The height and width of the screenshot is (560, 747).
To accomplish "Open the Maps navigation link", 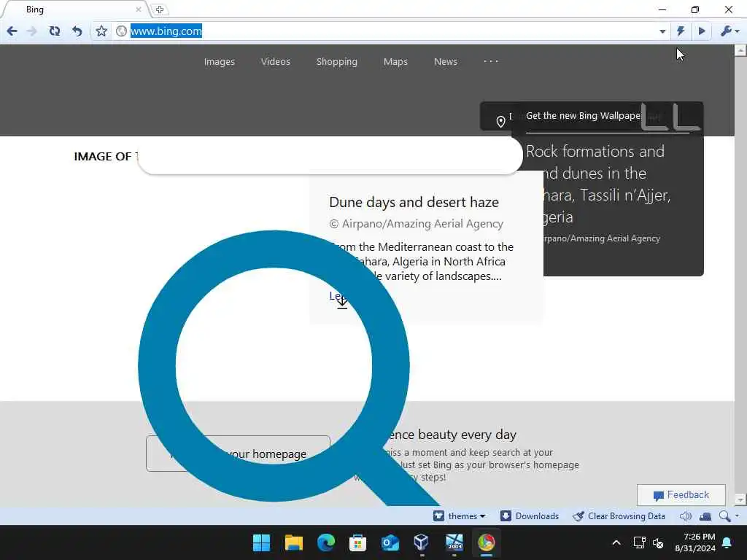I will click(x=395, y=62).
